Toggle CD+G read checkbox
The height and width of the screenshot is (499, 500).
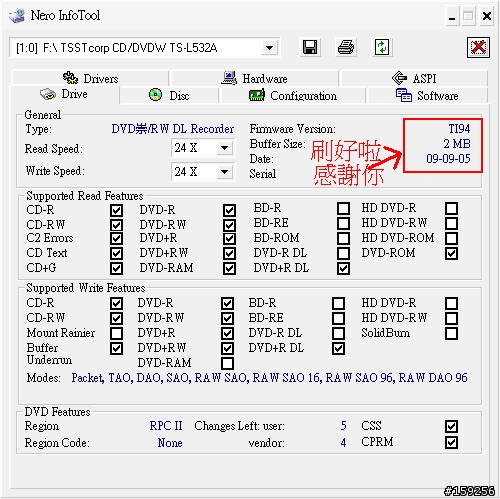(116, 268)
